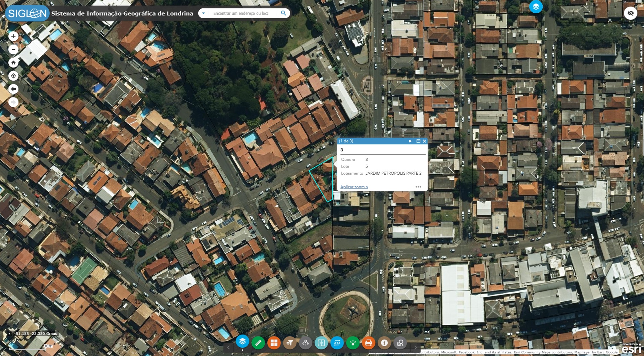Go forward to the next map extent
This screenshot has width=644, height=356.
[x=13, y=102]
